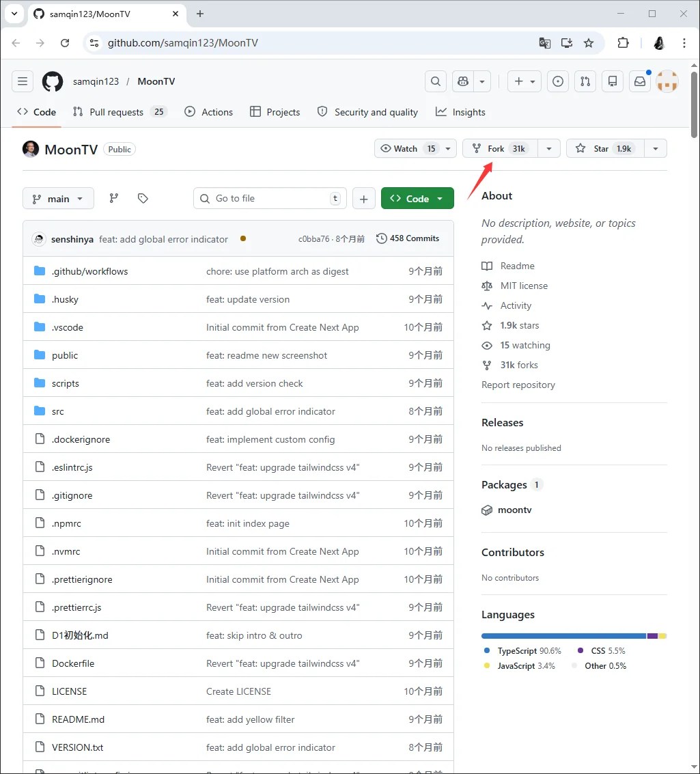The width and height of the screenshot is (700, 774).
Task: Open the issues icon in header
Action: (558, 81)
